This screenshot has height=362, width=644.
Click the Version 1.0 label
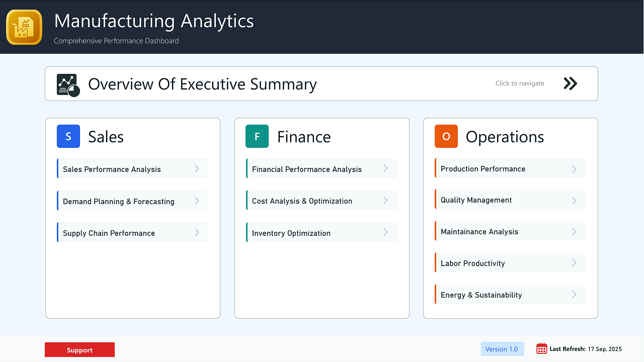point(502,349)
